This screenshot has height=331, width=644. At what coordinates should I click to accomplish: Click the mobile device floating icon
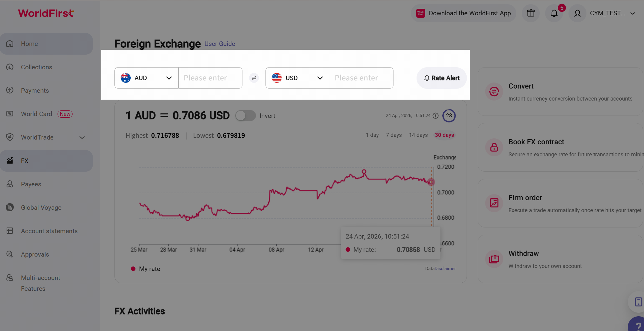[x=638, y=302]
